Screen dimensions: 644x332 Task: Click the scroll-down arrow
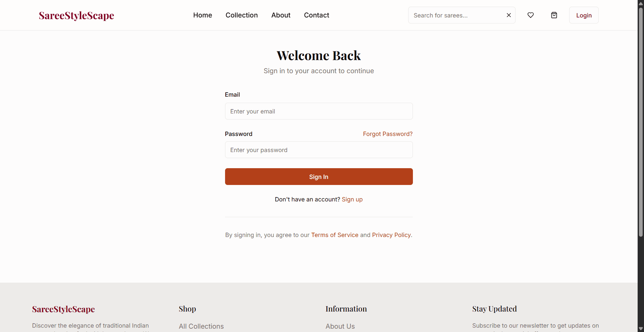click(641, 329)
